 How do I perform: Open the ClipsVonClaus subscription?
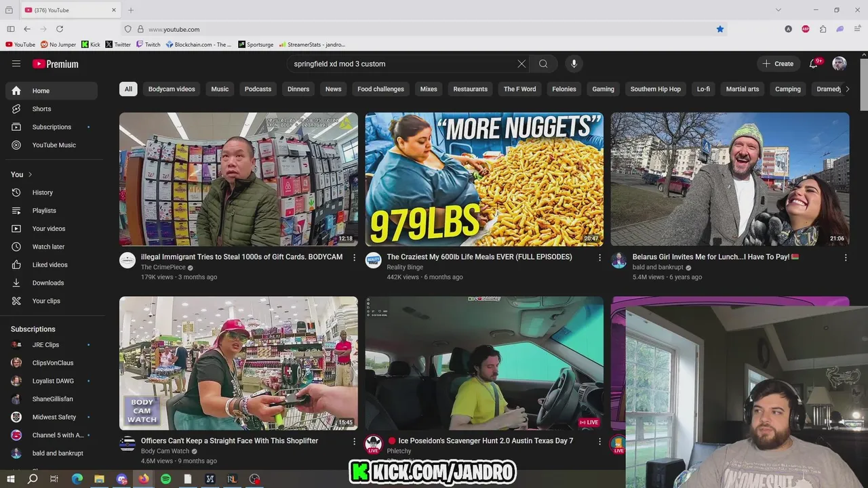point(52,363)
